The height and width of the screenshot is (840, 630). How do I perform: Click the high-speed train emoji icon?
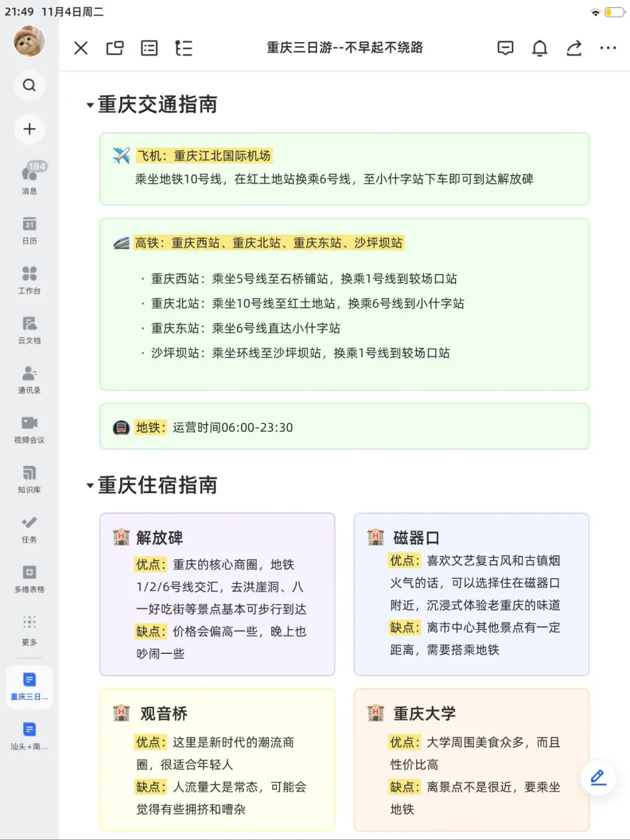click(x=121, y=243)
